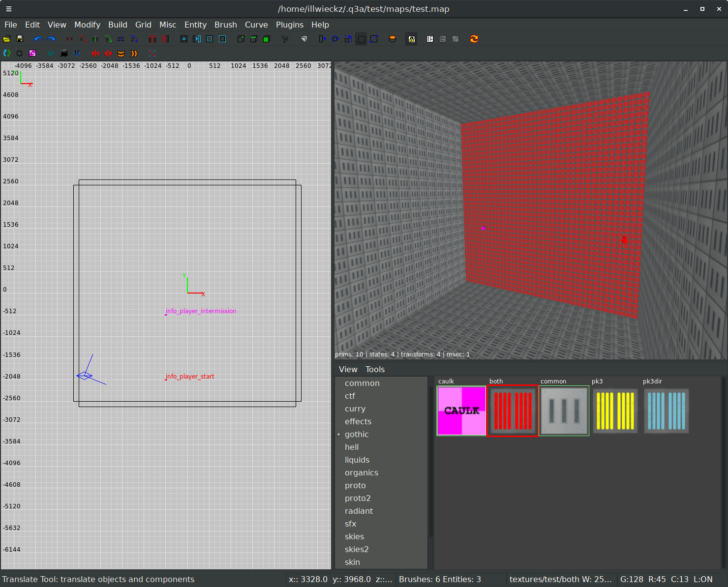Click the orange refresh arrows icon
Screen dimensions: 728x587
click(x=474, y=39)
